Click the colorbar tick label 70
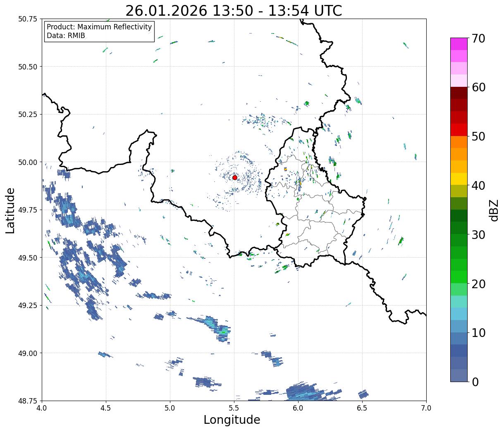This screenshot has width=504, height=430. (x=478, y=38)
